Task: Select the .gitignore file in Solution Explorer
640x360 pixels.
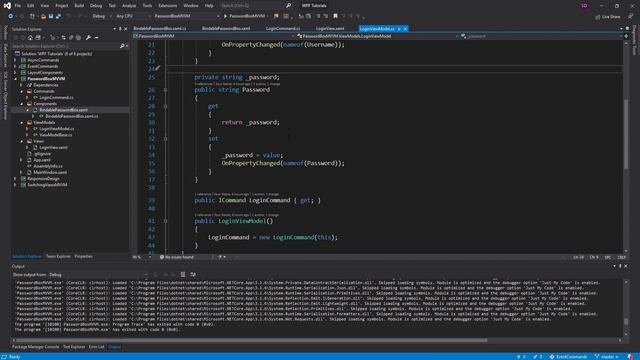Action: click(42, 154)
